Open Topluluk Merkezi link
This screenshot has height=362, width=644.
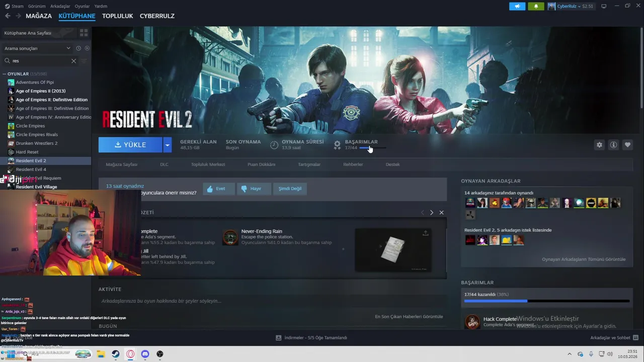coord(208,164)
